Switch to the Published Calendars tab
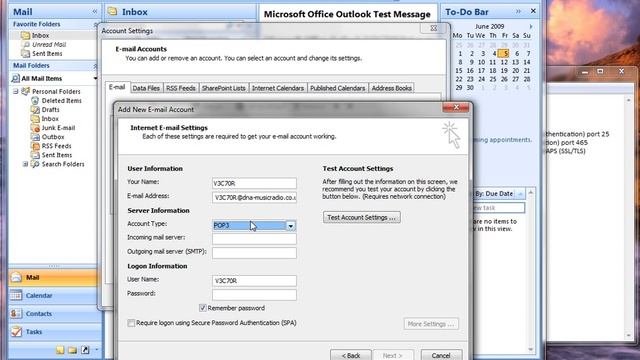The height and width of the screenshot is (360, 640). pos(338,88)
